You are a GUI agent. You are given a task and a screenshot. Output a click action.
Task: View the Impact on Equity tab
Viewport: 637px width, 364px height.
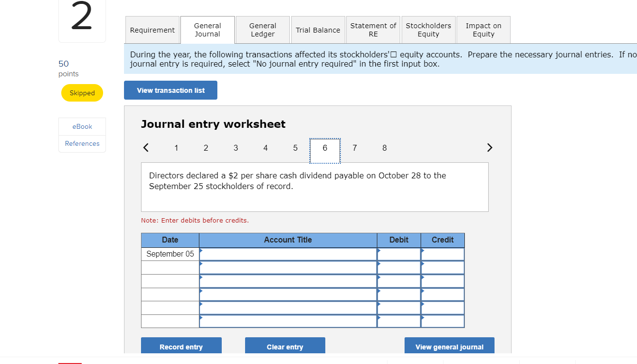coord(483,30)
